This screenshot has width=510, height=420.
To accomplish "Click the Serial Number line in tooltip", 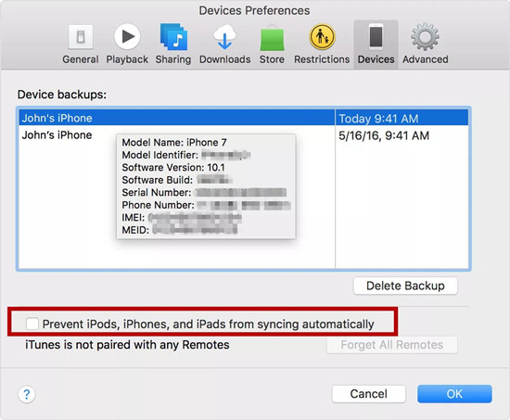I will coord(204,192).
